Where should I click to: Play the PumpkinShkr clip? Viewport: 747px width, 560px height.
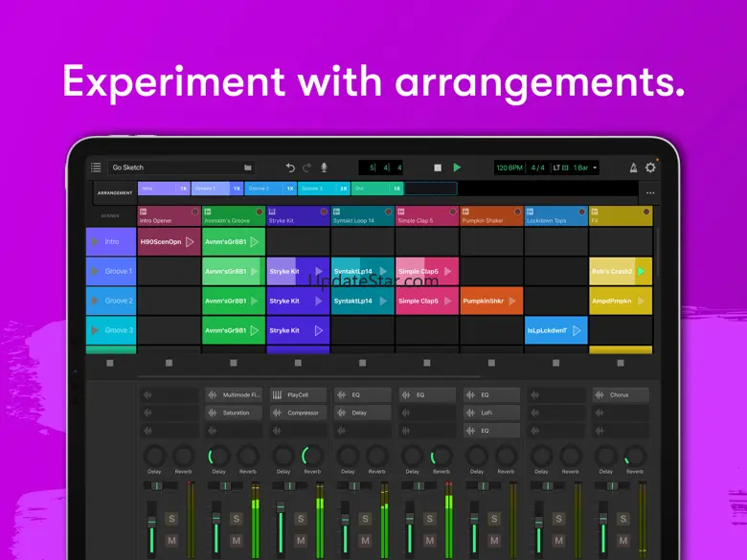coord(512,301)
